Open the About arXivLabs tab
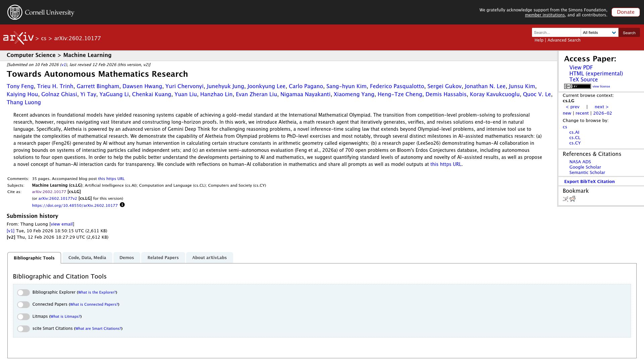Viewport: 644px width, 362px height. click(209, 258)
